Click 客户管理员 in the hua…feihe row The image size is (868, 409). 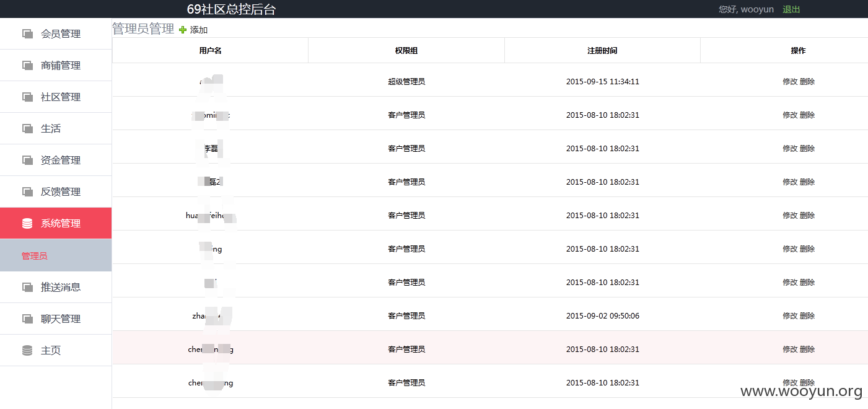(406, 216)
